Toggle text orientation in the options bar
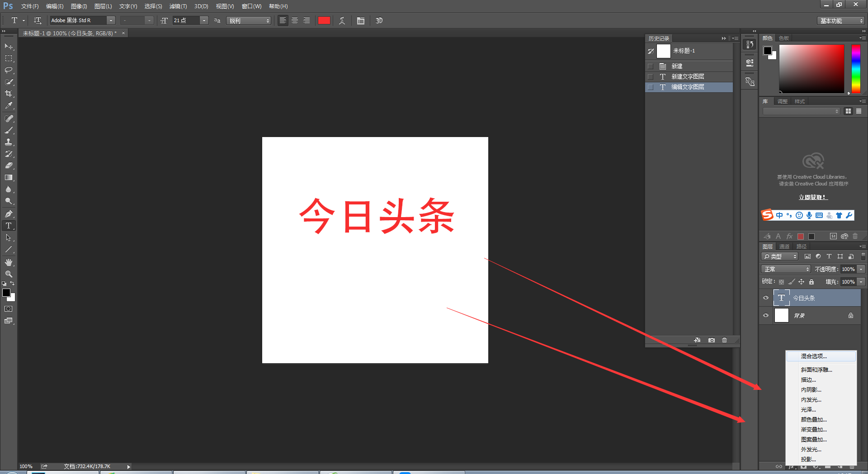 click(x=38, y=20)
